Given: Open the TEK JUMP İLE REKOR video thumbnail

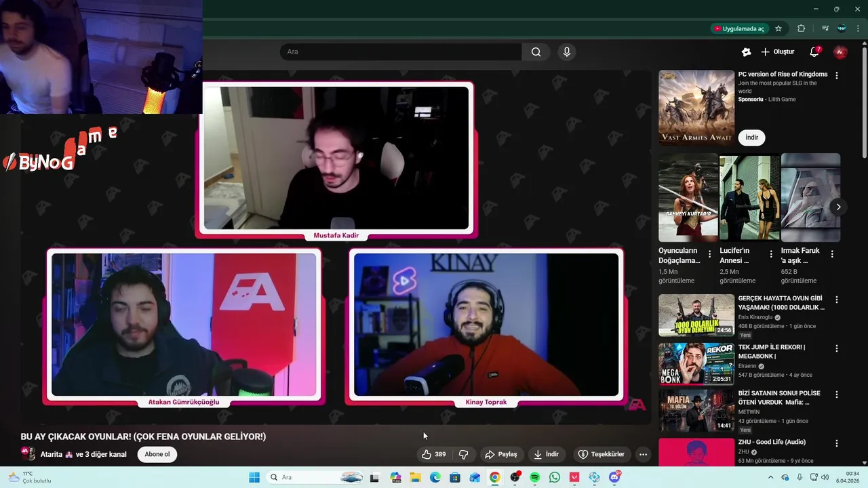Looking at the screenshot, I should [696, 364].
